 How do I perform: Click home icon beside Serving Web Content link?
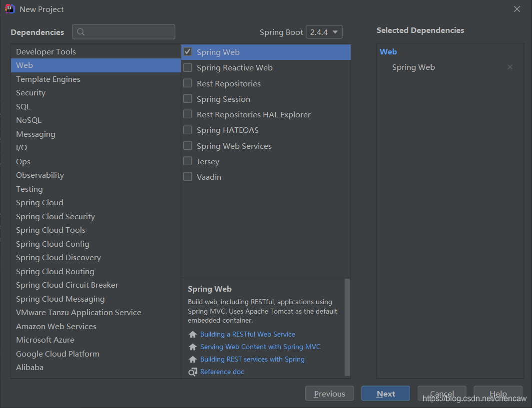[x=193, y=347]
